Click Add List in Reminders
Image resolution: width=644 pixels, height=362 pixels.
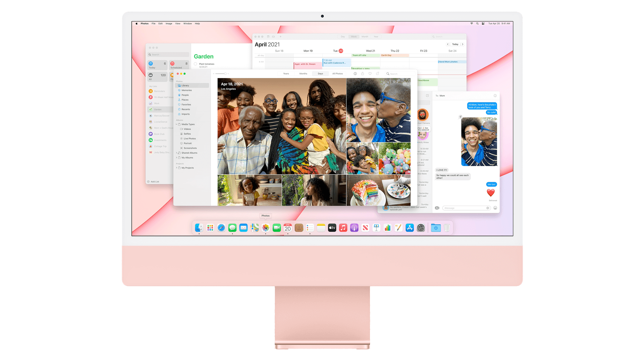(x=153, y=182)
